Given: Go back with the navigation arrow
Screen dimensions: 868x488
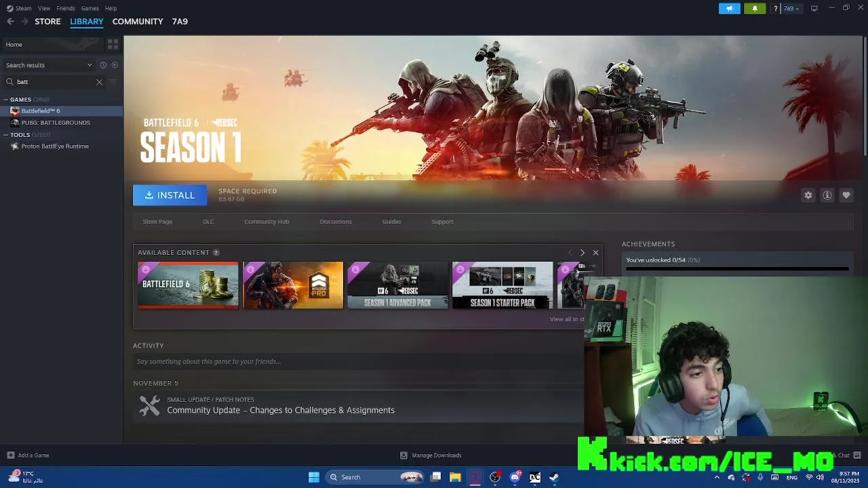Looking at the screenshot, I should pos(10,22).
